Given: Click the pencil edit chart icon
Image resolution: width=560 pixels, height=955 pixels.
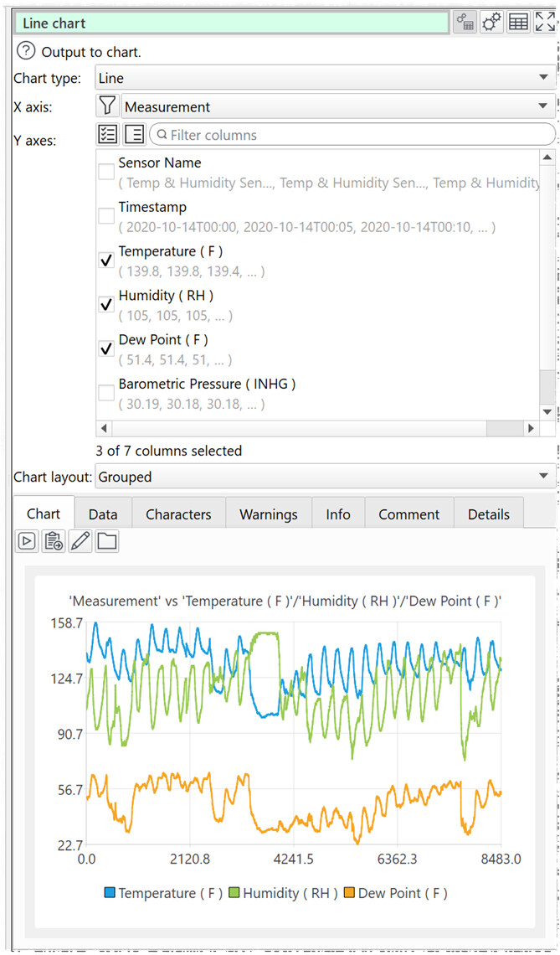Looking at the screenshot, I should point(80,541).
